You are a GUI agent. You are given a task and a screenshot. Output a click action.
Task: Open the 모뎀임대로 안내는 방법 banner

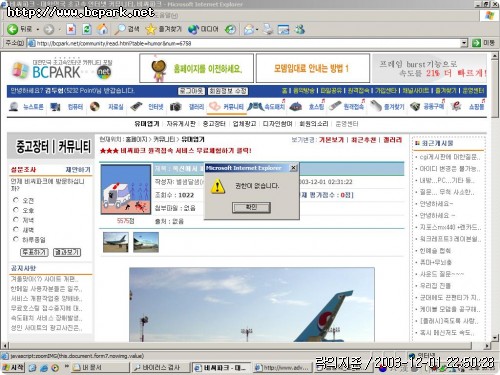pyautogui.click(x=313, y=68)
